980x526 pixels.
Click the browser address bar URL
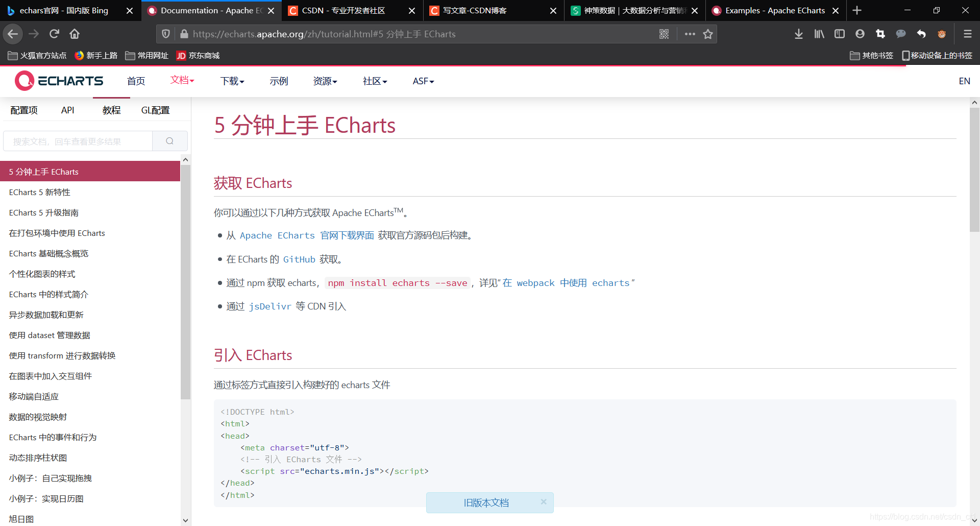(324, 34)
